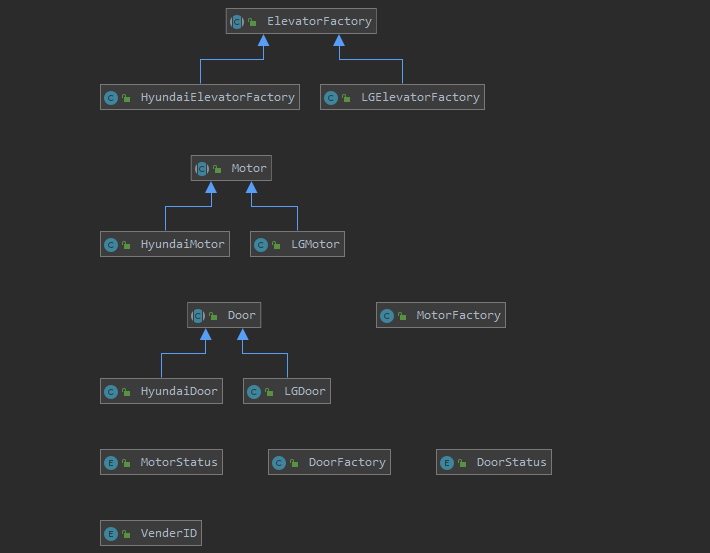
Task: Click the LGDoor label text
Action: point(305,391)
